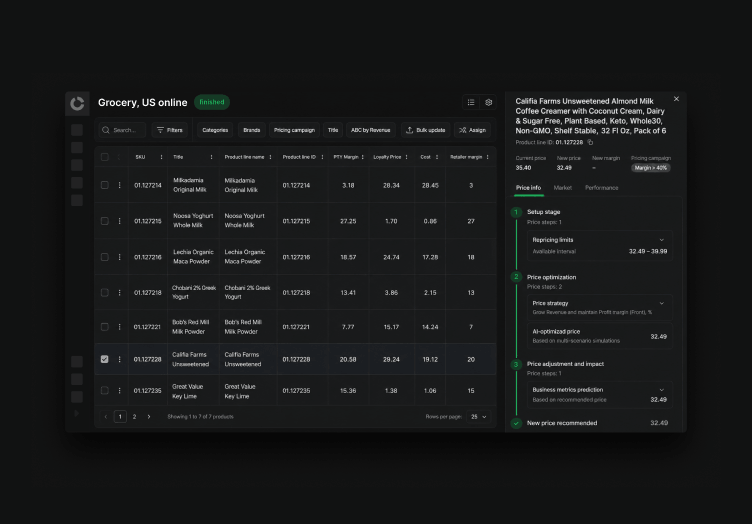Open Loyalty Price column options

(x=407, y=157)
